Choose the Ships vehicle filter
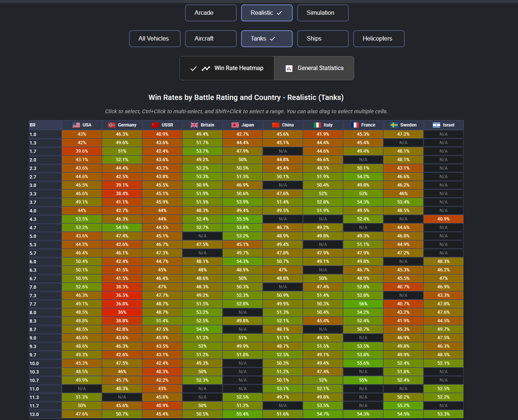Viewport: 518px width, 420px height. pos(323,39)
